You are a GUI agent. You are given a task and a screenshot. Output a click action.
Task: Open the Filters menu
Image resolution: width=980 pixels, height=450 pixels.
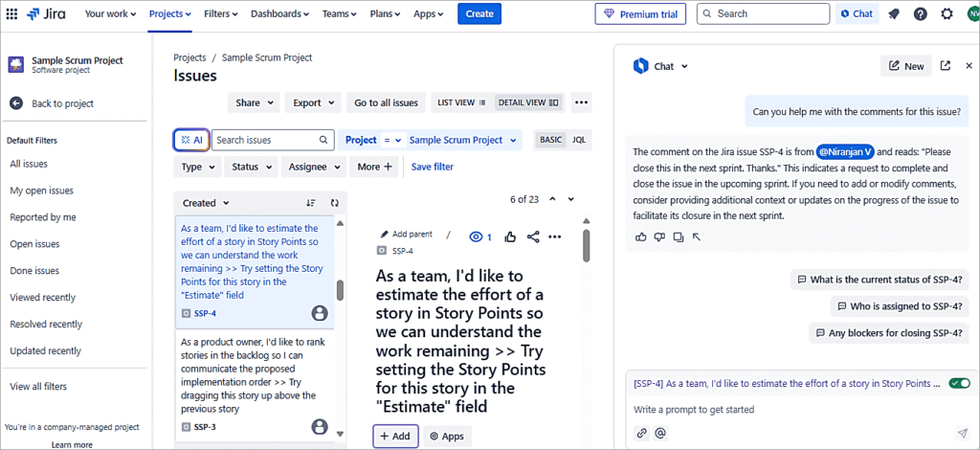(221, 13)
